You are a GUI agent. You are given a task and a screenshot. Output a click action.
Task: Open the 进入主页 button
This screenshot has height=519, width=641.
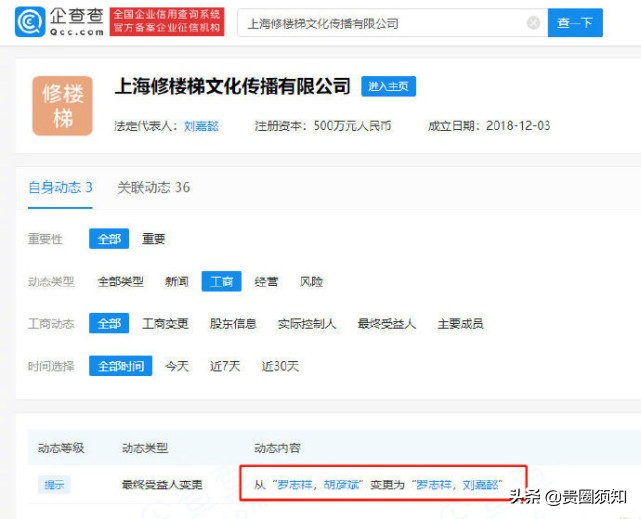point(388,86)
